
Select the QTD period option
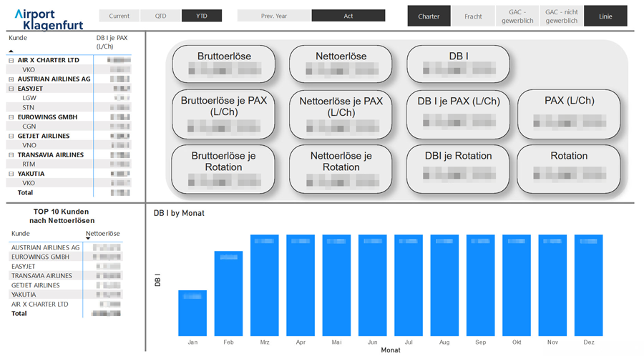[160, 16]
